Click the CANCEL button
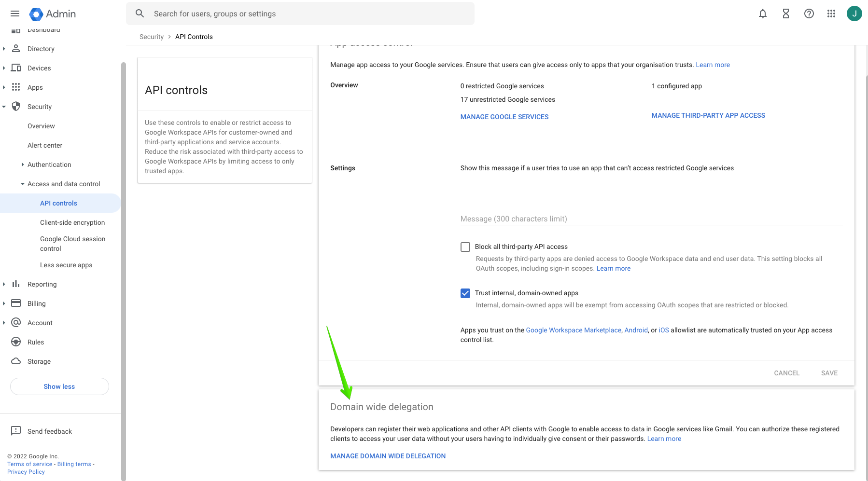The height and width of the screenshot is (481, 868). click(x=787, y=373)
